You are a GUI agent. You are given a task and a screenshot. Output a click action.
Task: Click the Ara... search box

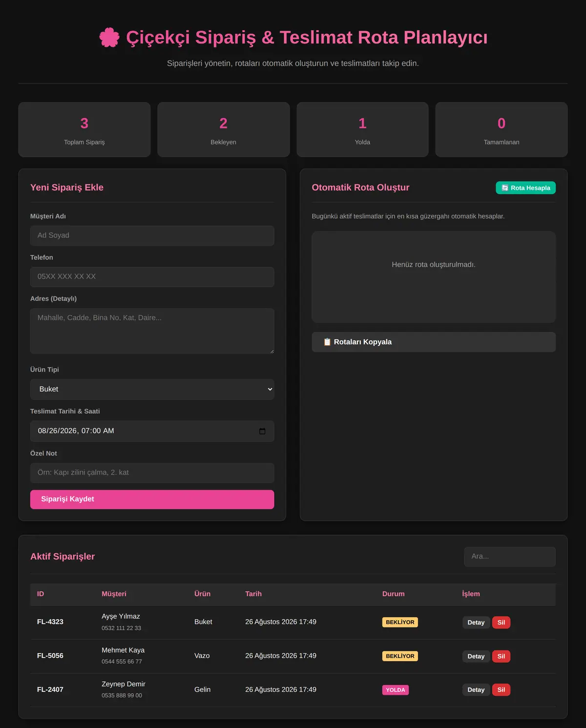(509, 557)
